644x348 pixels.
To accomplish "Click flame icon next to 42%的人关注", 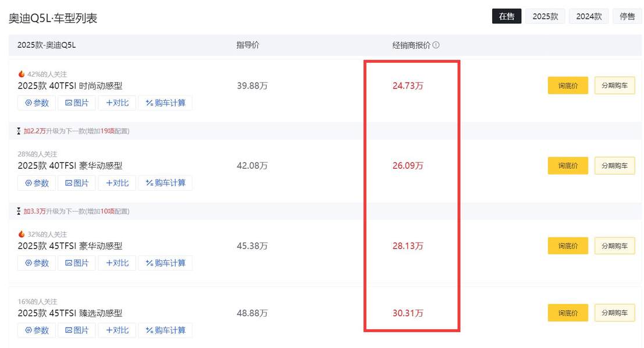I will tap(22, 74).
